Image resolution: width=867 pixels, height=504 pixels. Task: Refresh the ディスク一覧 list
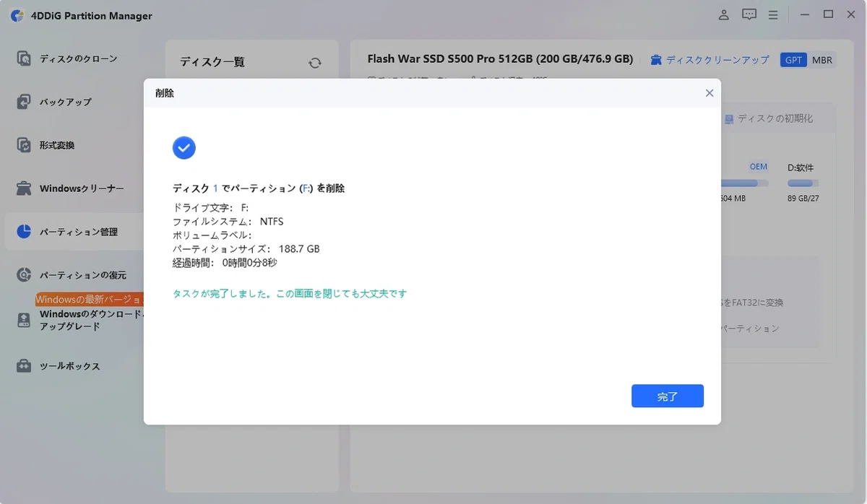click(x=315, y=63)
